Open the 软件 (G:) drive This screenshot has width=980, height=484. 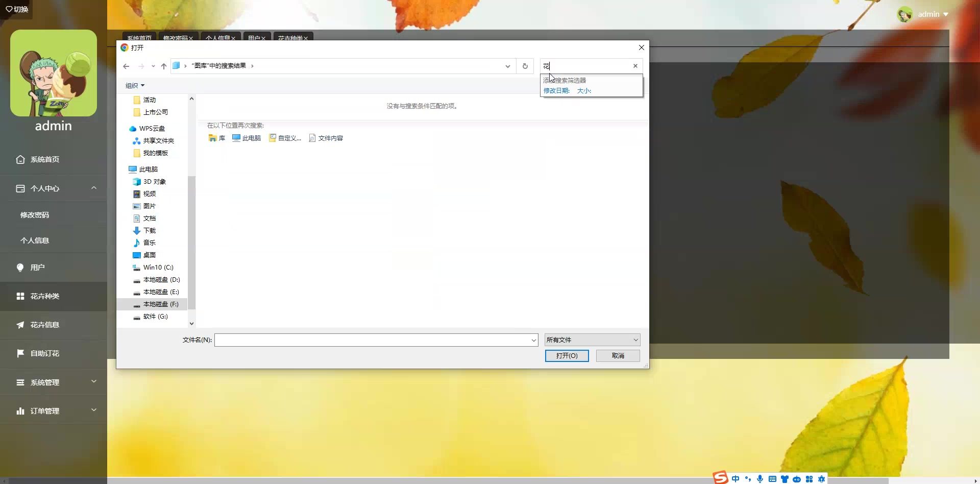pos(150,317)
